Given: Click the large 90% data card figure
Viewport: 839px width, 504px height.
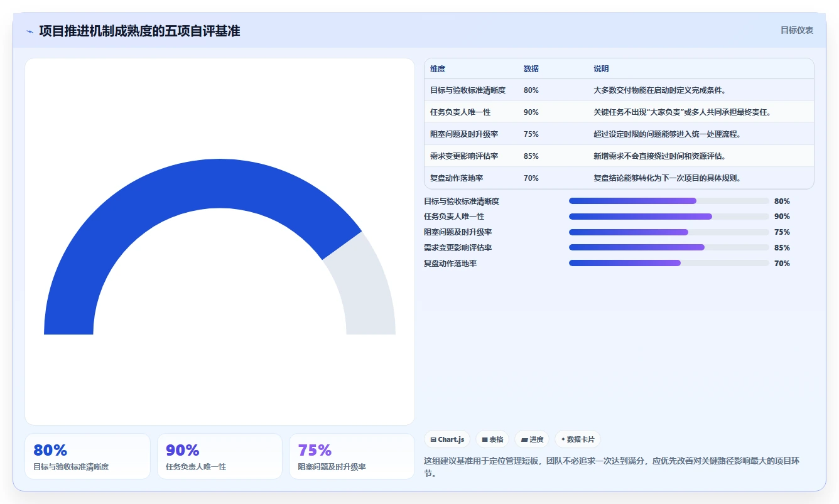Looking at the screenshot, I should tap(183, 450).
